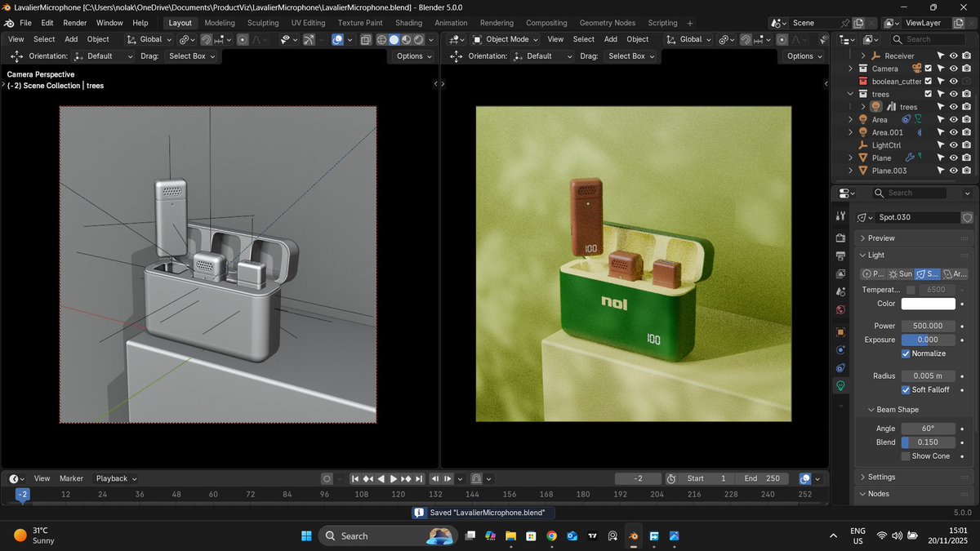
Task: Toggle selectability of the Receiver object
Action: click(x=940, y=56)
